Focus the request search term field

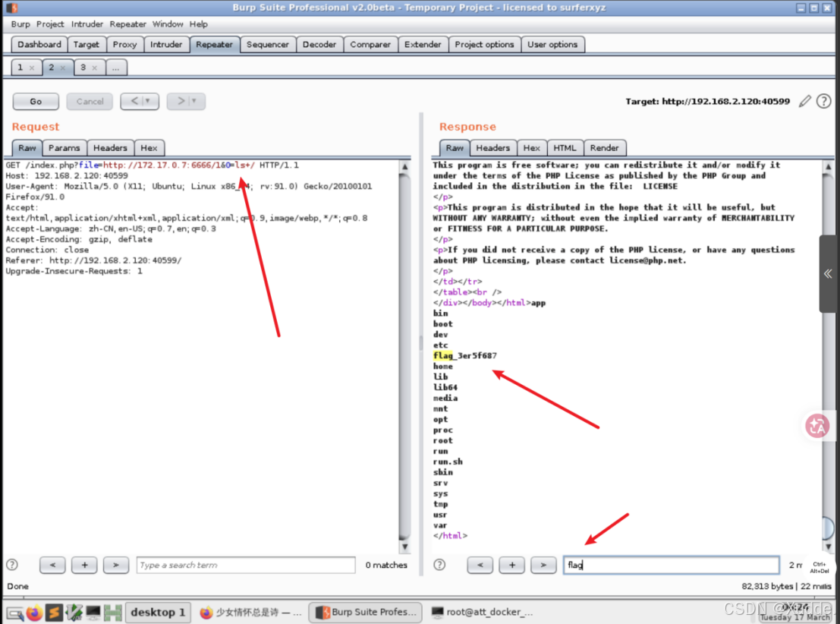246,565
